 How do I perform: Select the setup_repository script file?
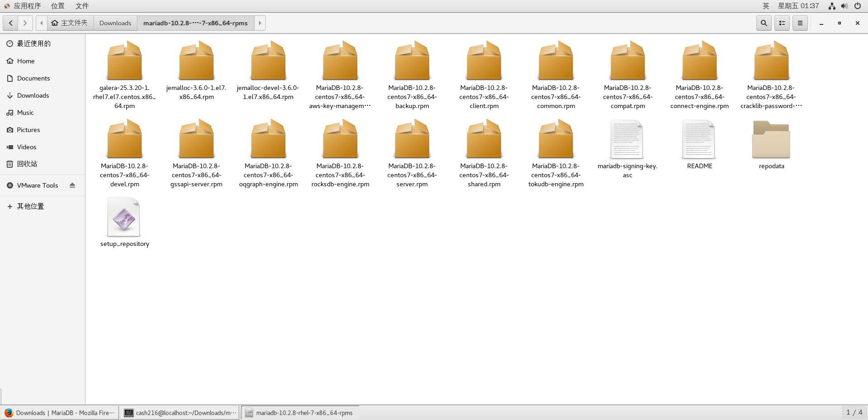124,223
